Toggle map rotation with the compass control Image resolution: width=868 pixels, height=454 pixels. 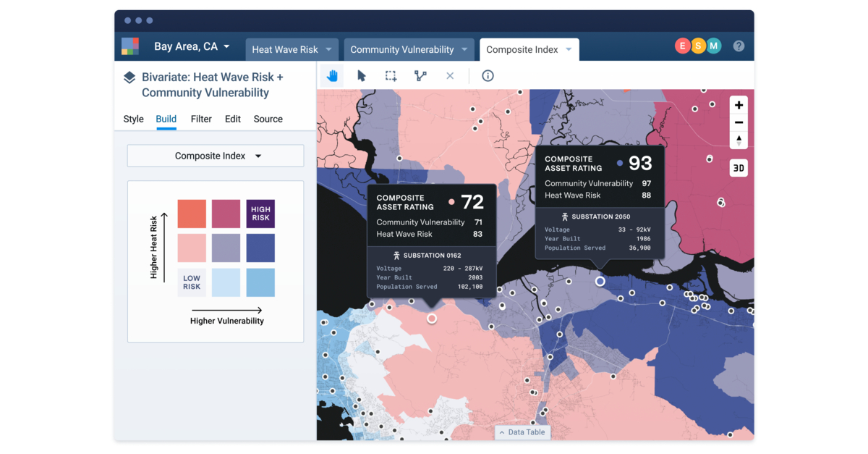(739, 139)
